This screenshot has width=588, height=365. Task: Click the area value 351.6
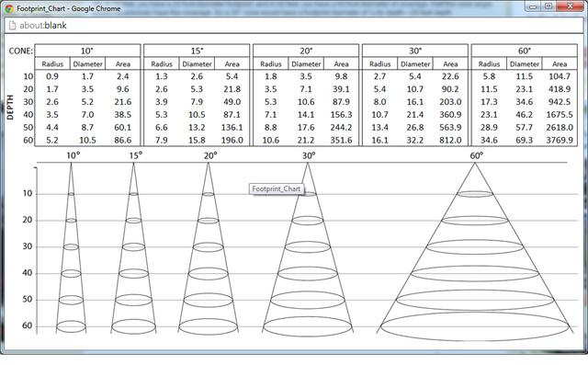tap(341, 141)
